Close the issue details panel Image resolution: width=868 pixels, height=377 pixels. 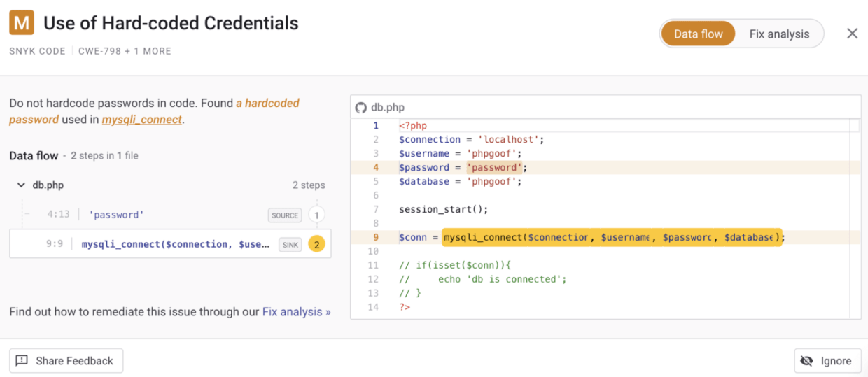coord(852,34)
